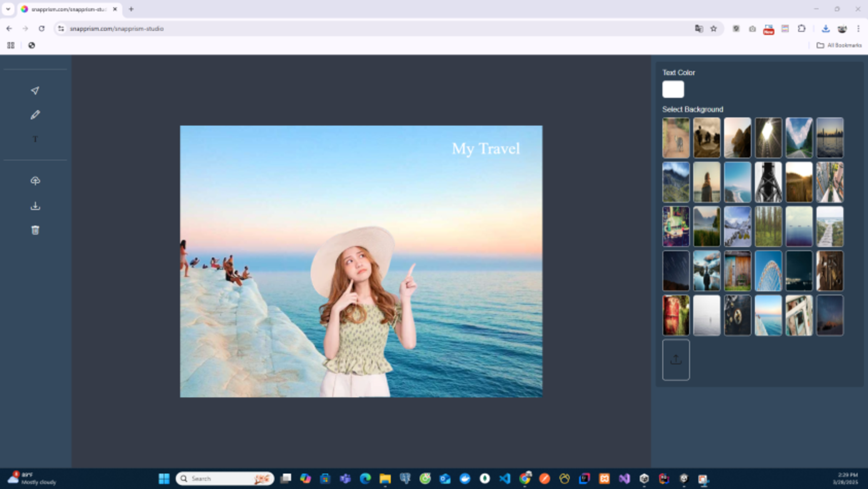Select the tools on wood background
Image resolution: width=868 pixels, height=489 pixels.
[830, 271]
